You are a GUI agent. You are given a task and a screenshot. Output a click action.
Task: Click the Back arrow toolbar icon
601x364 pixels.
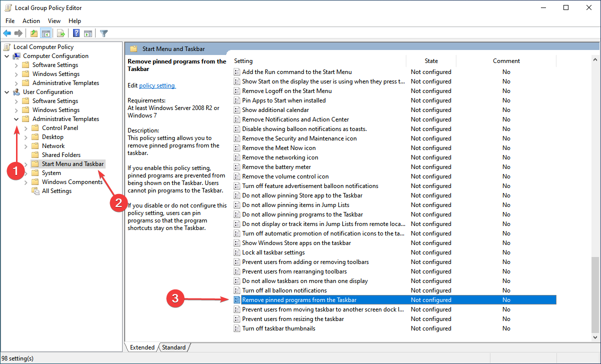tap(7, 33)
